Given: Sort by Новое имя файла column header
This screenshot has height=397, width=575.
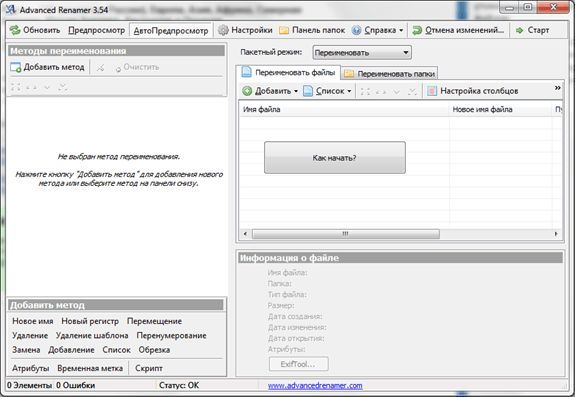Looking at the screenshot, I should tap(501, 109).
